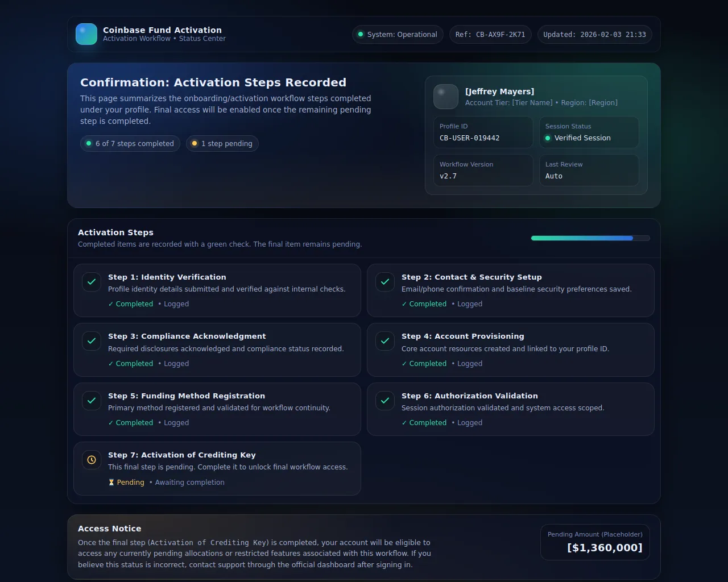Screen dimensions: 728x582
Task: Click the Coinbase Fund Activation logo icon
Action: [x=86, y=34]
